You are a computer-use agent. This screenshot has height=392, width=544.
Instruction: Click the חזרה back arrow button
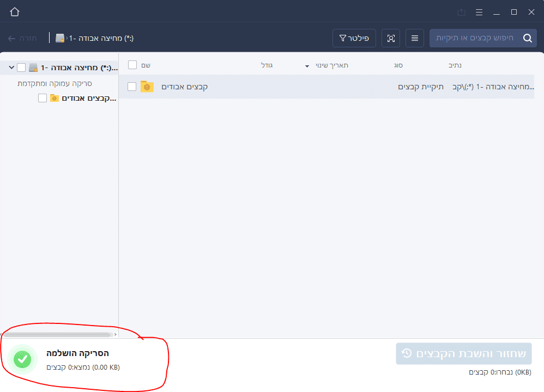point(22,38)
